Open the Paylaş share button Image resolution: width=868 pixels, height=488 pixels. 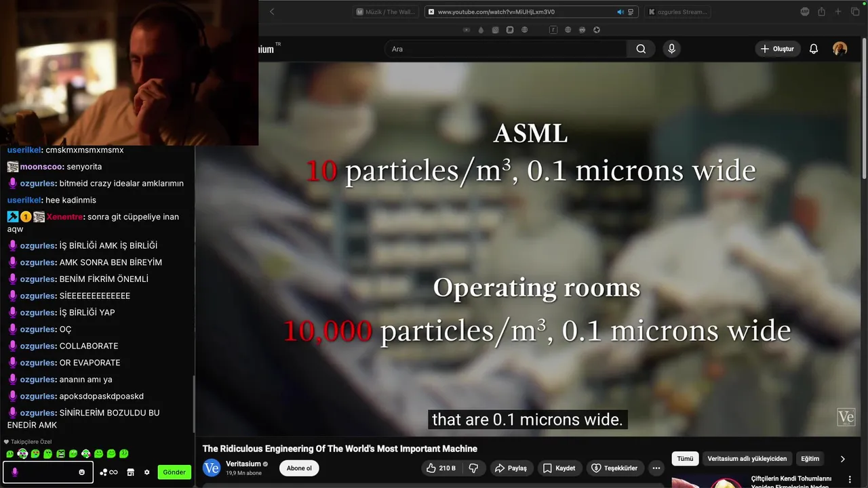tap(511, 468)
